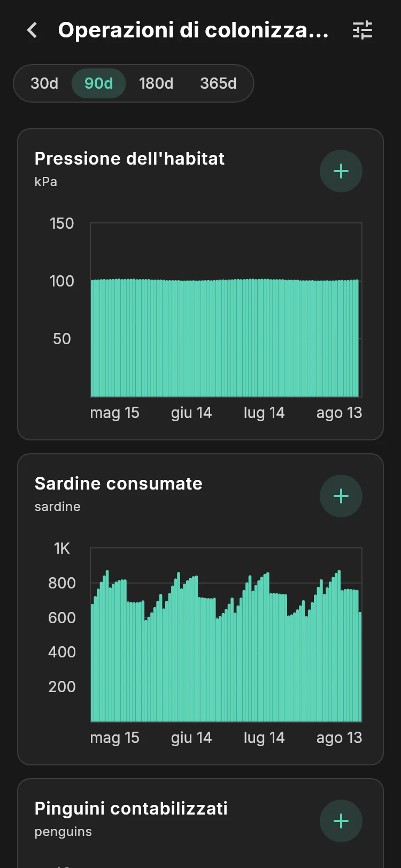Tap lug 14 label on sardine chart
This screenshot has height=868, width=401.
(x=264, y=738)
